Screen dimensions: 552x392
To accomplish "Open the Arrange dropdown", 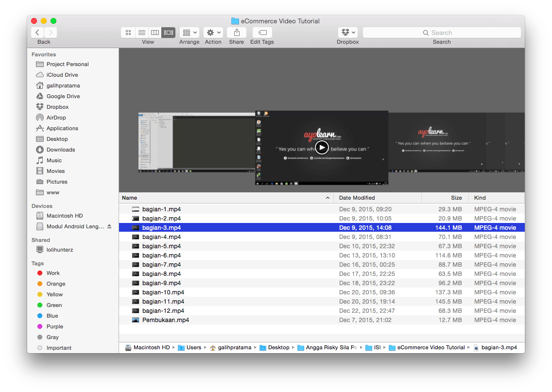I will [x=190, y=33].
